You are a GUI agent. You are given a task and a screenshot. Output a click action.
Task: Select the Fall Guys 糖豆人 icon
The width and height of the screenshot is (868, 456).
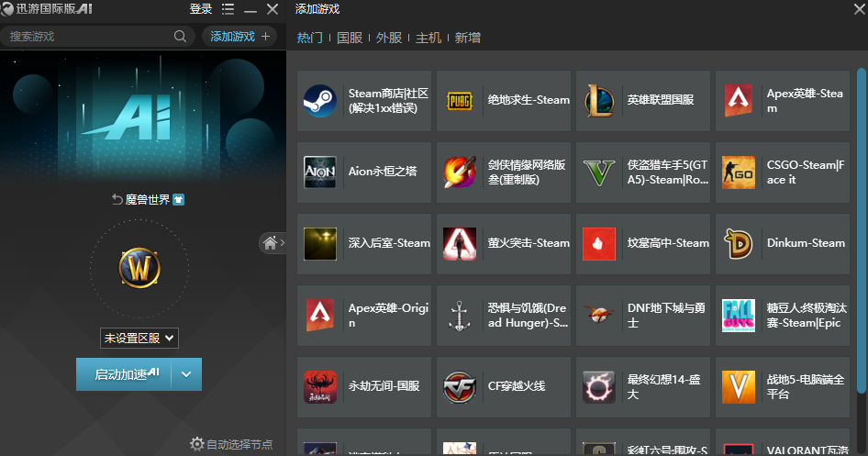tap(739, 315)
